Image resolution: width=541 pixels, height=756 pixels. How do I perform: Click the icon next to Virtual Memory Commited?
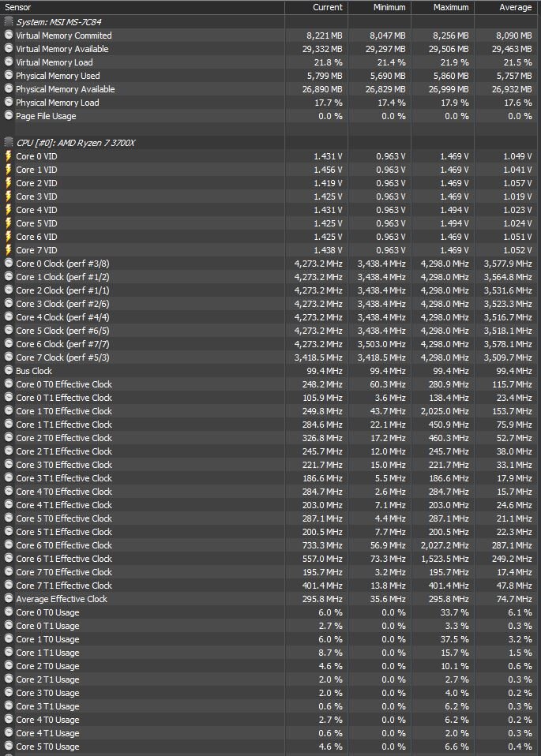tap(8, 36)
